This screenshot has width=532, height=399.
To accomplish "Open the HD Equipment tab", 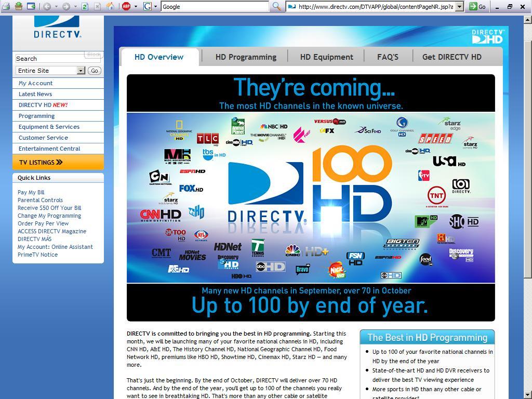I will 326,57.
